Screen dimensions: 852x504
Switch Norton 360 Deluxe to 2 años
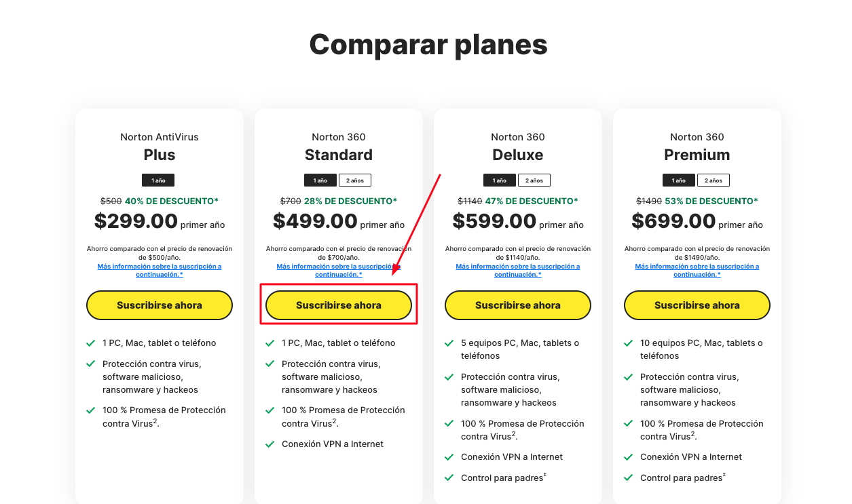tap(534, 180)
